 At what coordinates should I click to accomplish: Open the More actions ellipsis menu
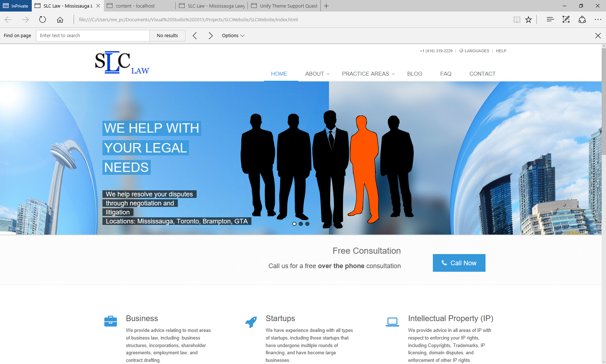click(x=598, y=19)
